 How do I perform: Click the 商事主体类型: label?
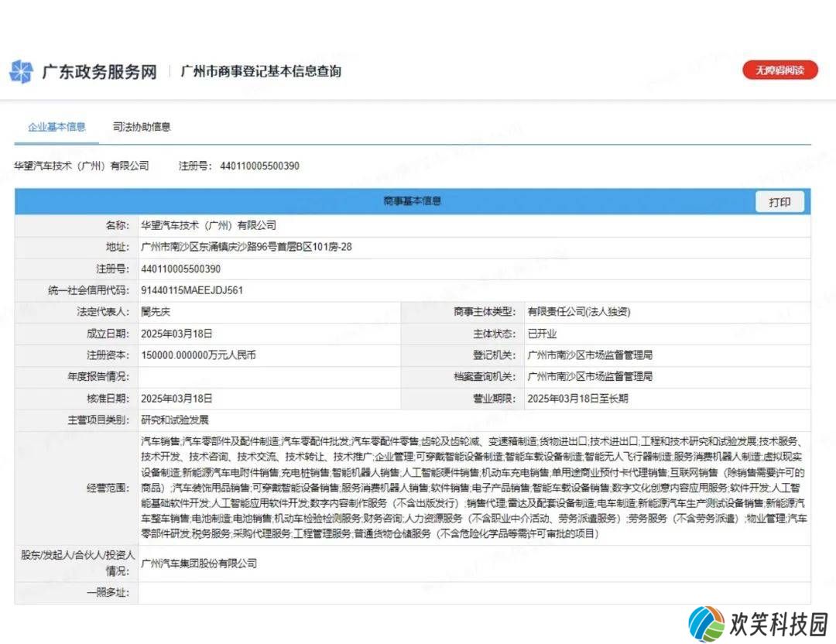point(485,312)
